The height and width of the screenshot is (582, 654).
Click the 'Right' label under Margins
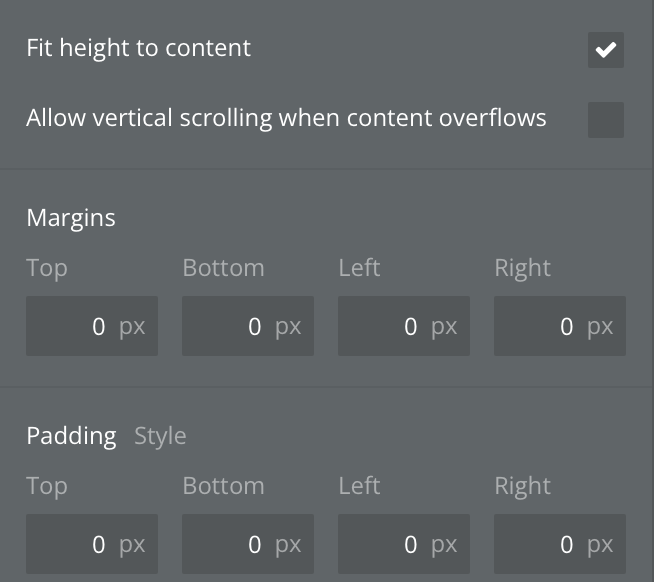[522, 268]
